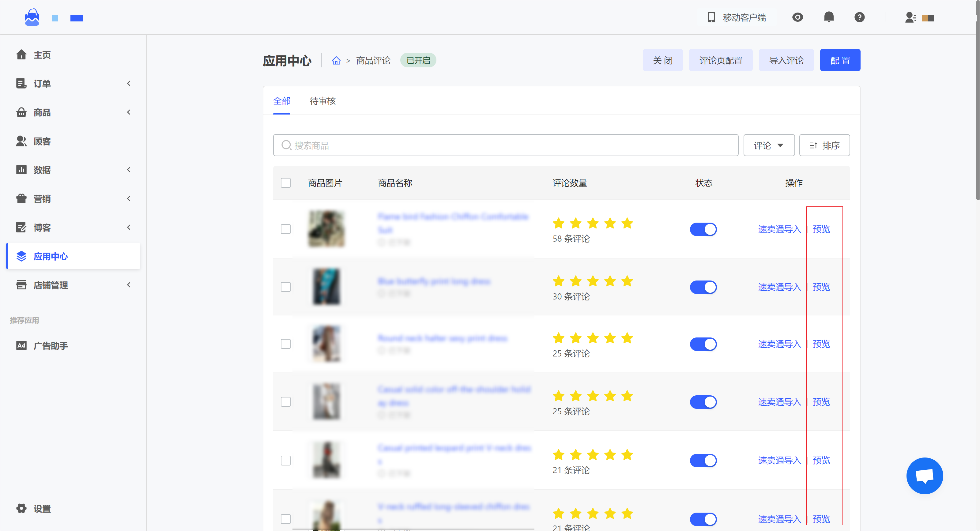The height and width of the screenshot is (531, 980).
Task: Click the 顾客 person icon
Action: click(21, 141)
